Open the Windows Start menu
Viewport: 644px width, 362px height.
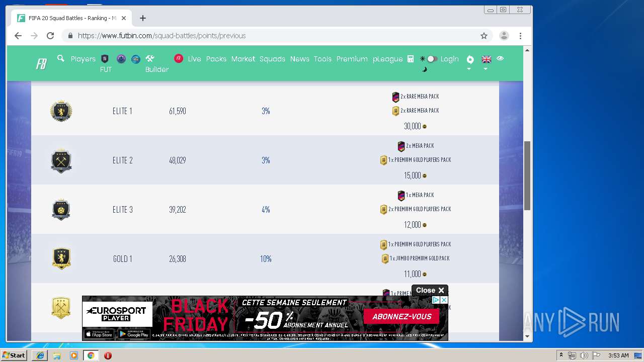click(14, 355)
